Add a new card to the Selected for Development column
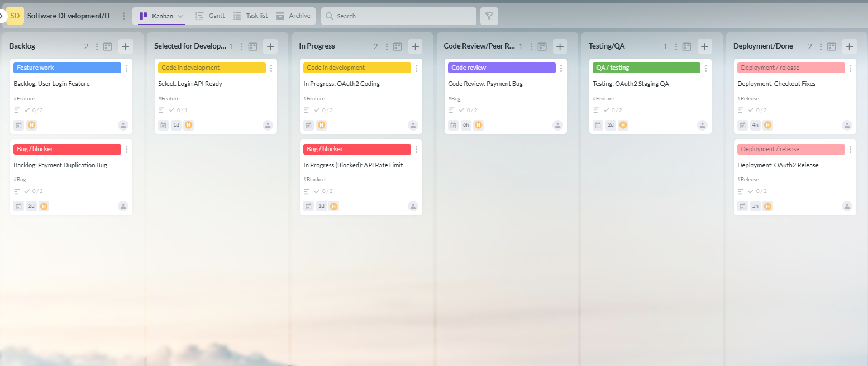The height and width of the screenshot is (366, 868). (270, 46)
